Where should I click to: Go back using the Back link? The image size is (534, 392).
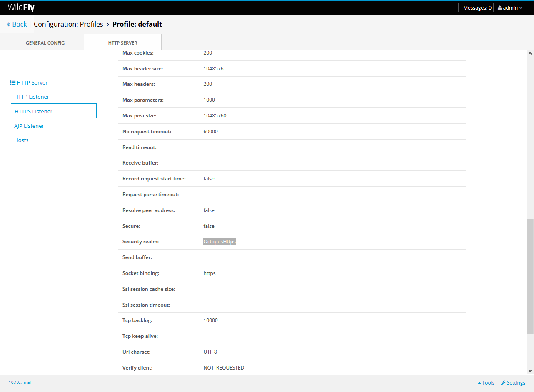point(17,24)
